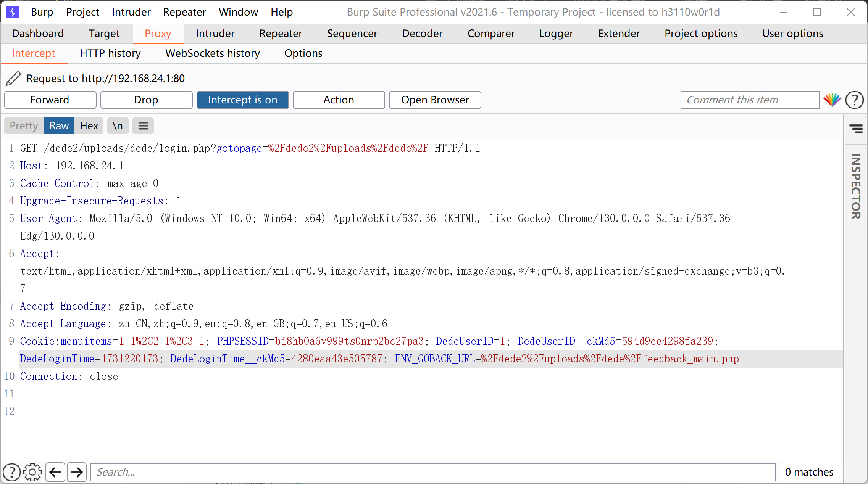This screenshot has width=868, height=484.
Task: Click the Request to http://192.168.24.1:80 label
Action: click(106, 79)
